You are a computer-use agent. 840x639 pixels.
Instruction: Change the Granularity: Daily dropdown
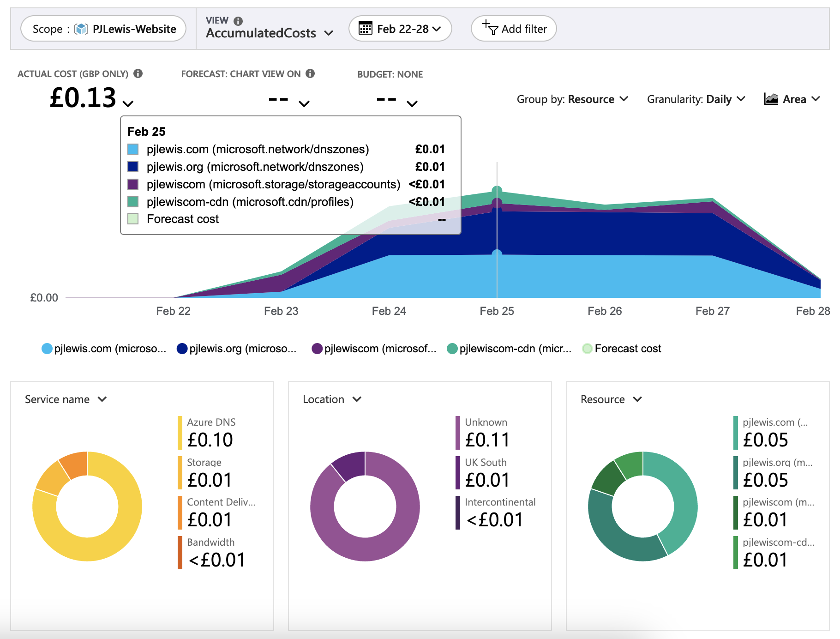(696, 99)
